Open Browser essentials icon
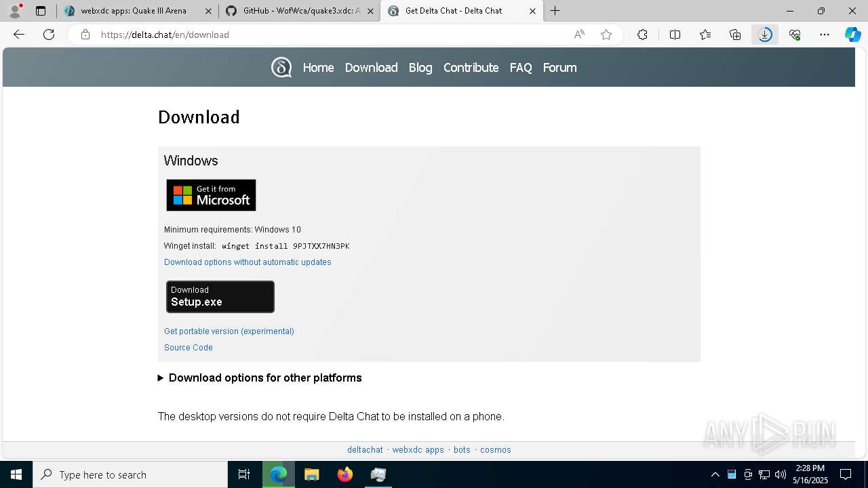The height and width of the screenshot is (488, 868). 795,35
